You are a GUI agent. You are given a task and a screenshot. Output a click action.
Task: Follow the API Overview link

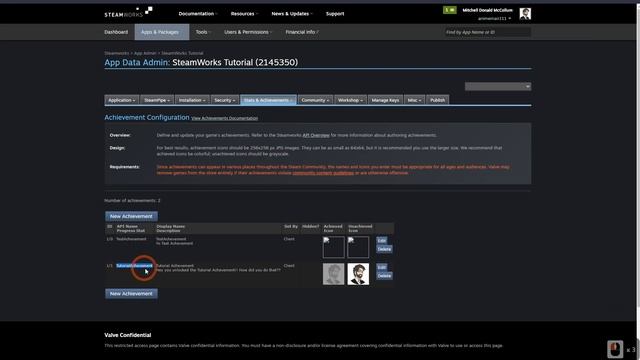[316, 135]
